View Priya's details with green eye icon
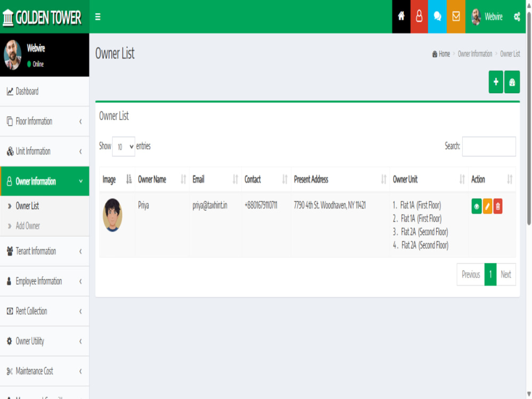The width and height of the screenshot is (532, 399). tap(476, 206)
